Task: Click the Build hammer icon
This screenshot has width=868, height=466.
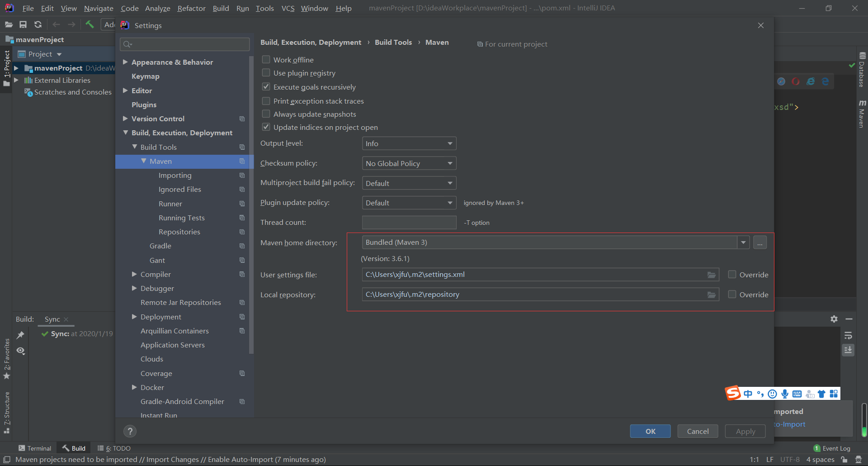Action: pyautogui.click(x=90, y=24)
